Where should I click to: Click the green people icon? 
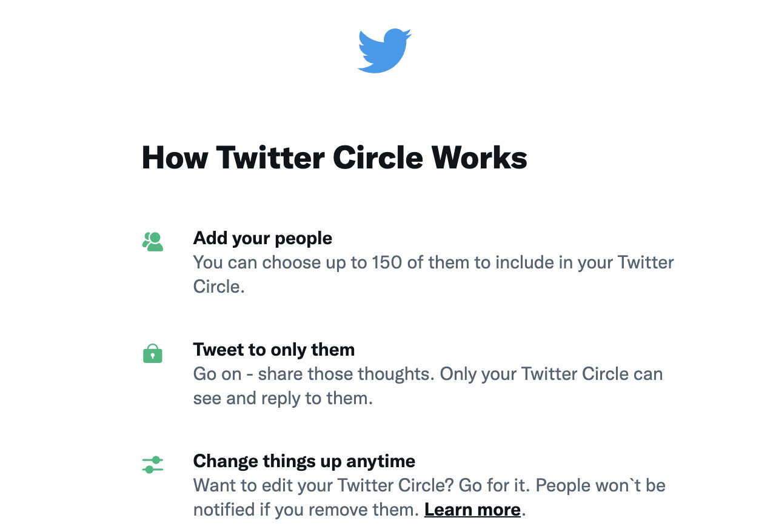(153, 241)
